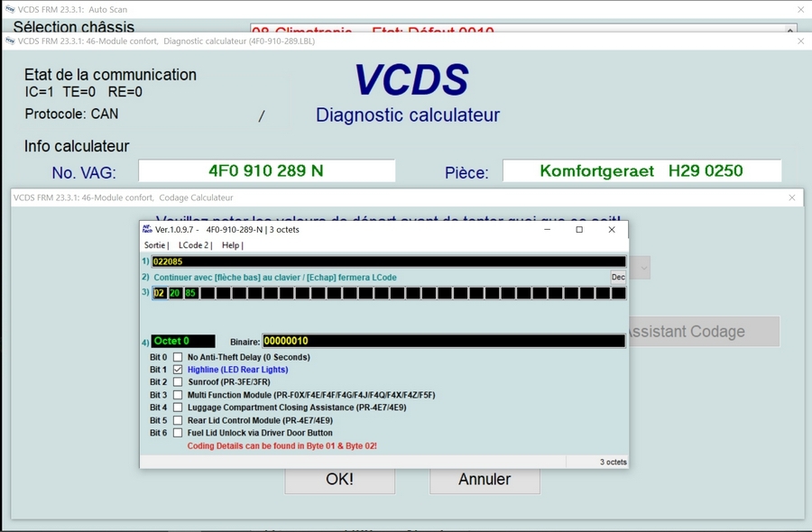The width and height of the screenshot is (812, 532).
Task: Click the Dec toggle button
Action: tap(618, 277)
